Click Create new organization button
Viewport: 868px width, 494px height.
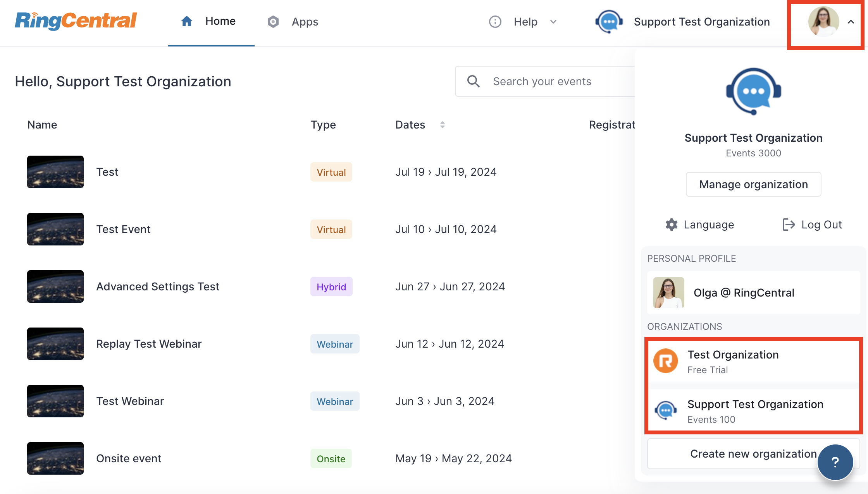(x=754, y=454)
